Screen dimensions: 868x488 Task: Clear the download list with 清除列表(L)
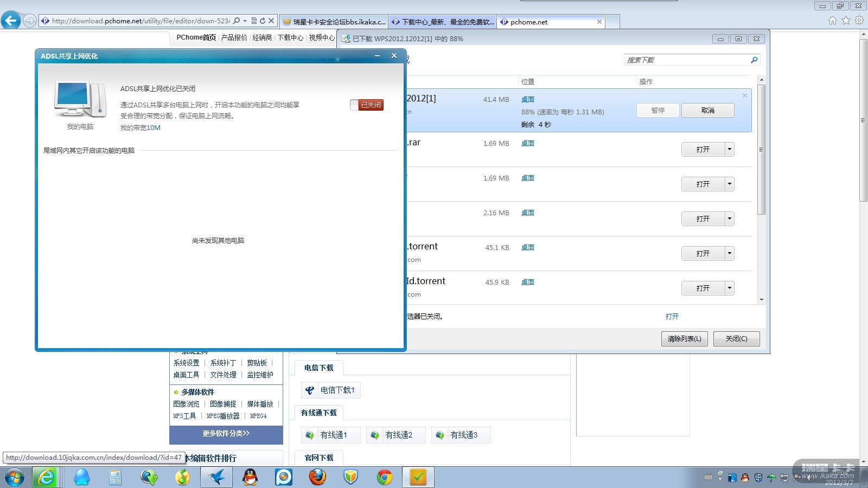685,339
